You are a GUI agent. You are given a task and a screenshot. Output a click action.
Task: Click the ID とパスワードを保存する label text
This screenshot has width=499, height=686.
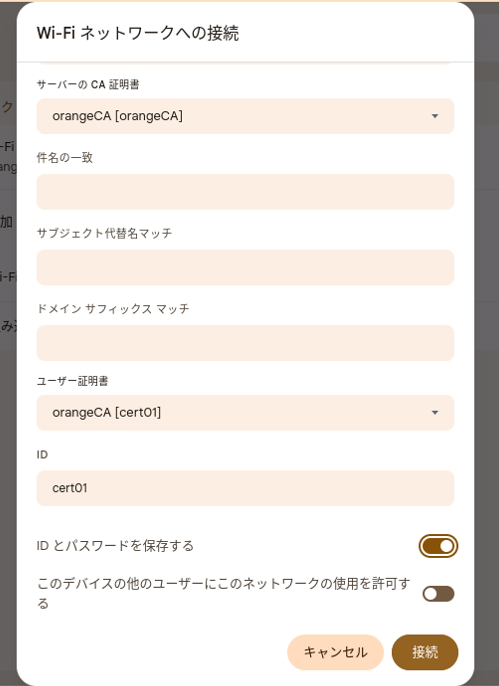115,546
